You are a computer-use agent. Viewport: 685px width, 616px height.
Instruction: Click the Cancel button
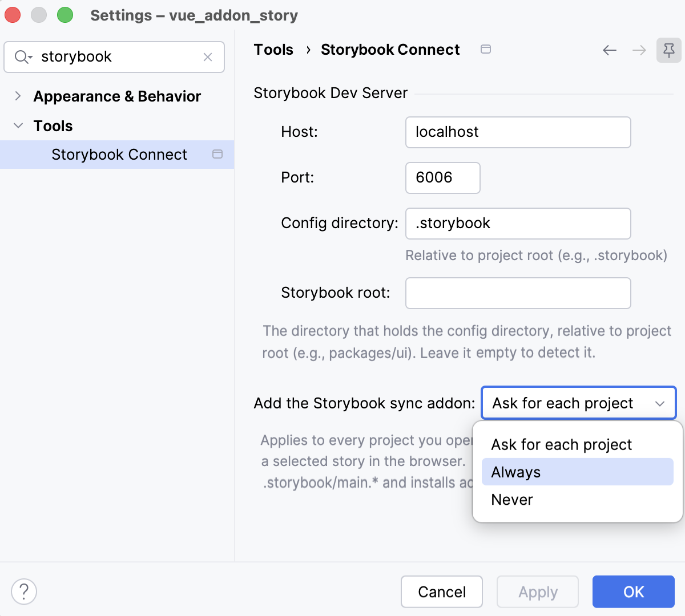pyautogui.click(x=442, y=592)
